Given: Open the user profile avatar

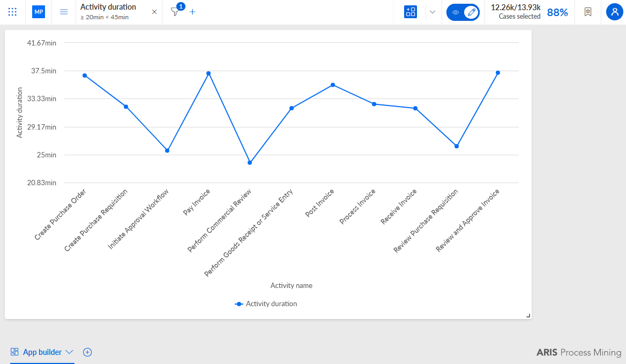Looking at the screenshot, I should pos(615,12).
